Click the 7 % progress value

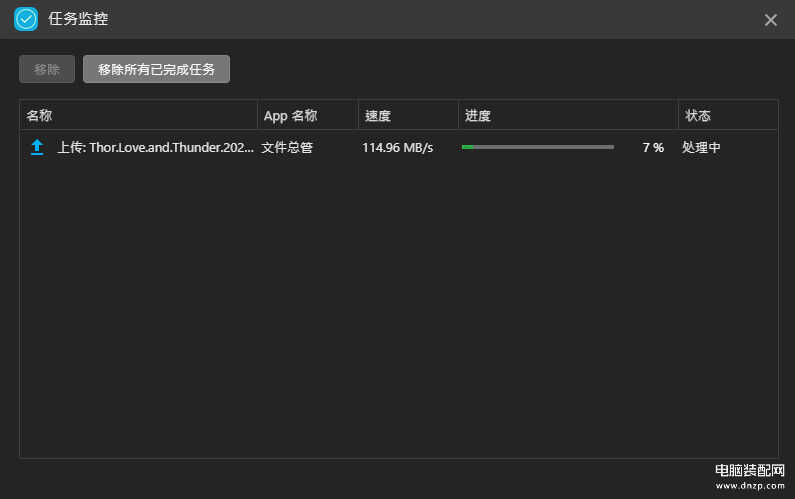653,148
